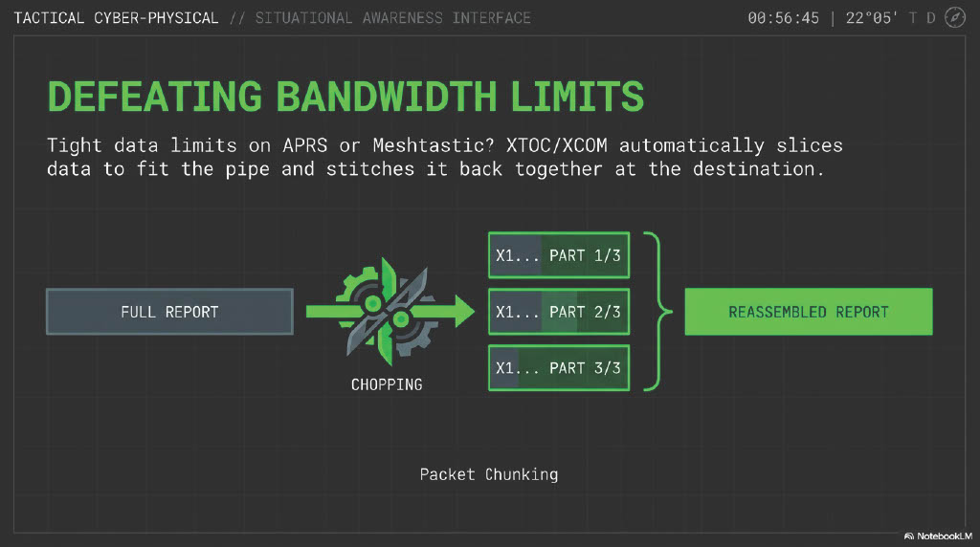
Task: Click the CHOPPING label under the icon
Action: (387, 384)
